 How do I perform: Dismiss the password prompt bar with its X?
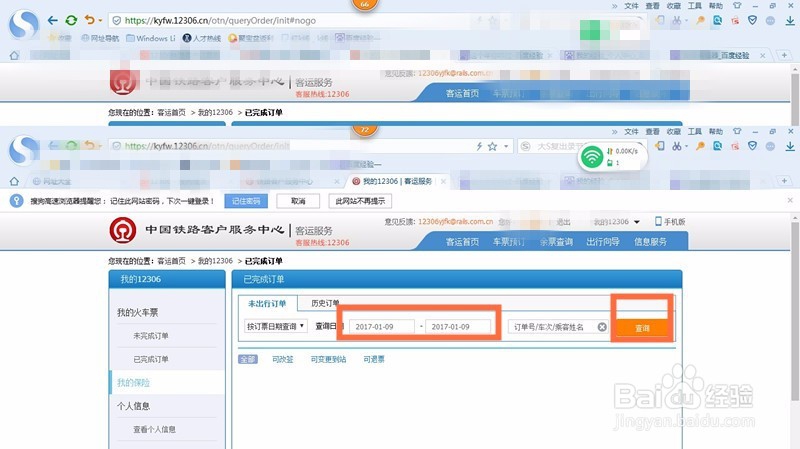coord(790,201)
